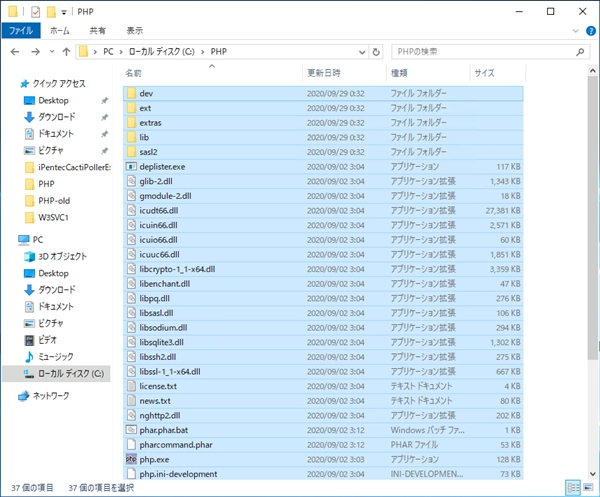Select the file libenchant.dll
Screen dimensions: 600x497
(323, 284)
